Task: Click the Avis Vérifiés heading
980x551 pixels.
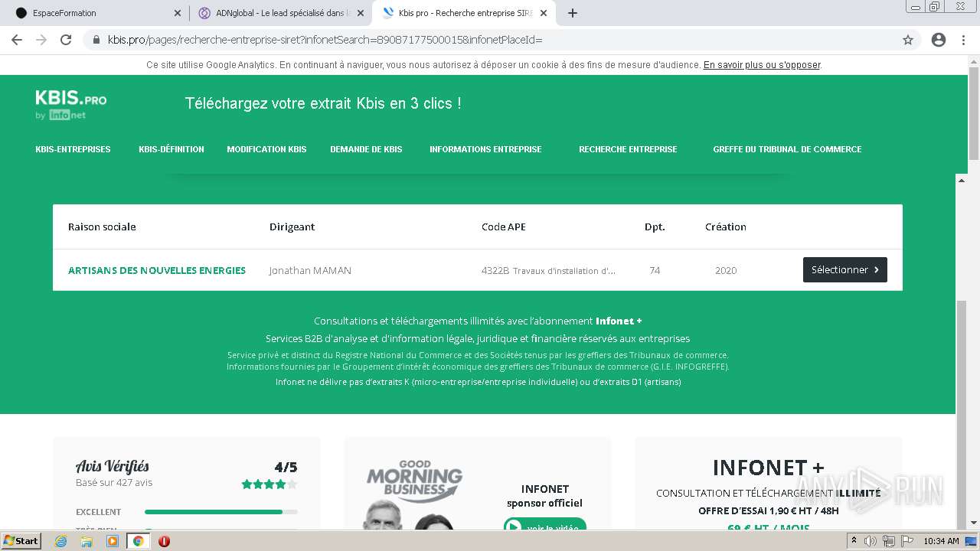Action: (113, 466)
